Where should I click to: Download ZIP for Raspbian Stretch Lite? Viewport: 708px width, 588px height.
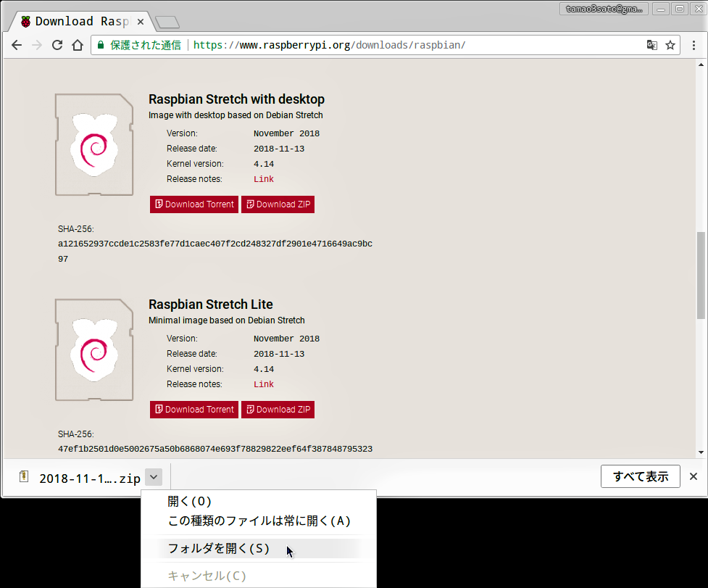click(278, 409)
